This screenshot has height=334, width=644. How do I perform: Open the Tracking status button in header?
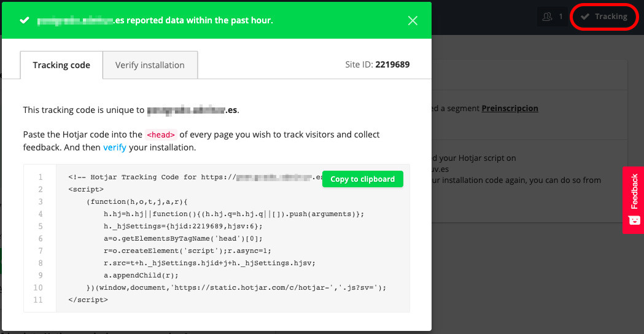coord(604,17)
